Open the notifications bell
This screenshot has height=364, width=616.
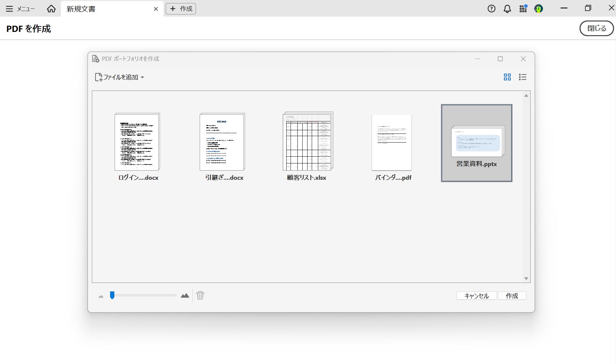[507, 9]
